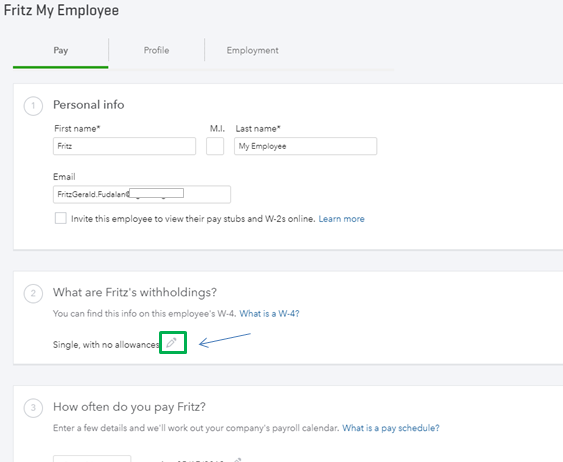Click the Fritz My Employee page title
Image resolution: width=563 pixels, height=462 pixels.
pos(61,10)
